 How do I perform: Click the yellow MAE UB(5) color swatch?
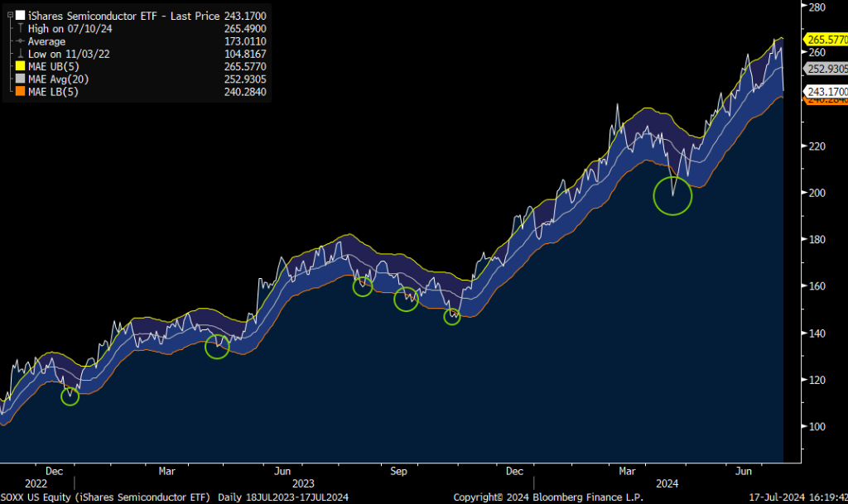coord(19,66)
